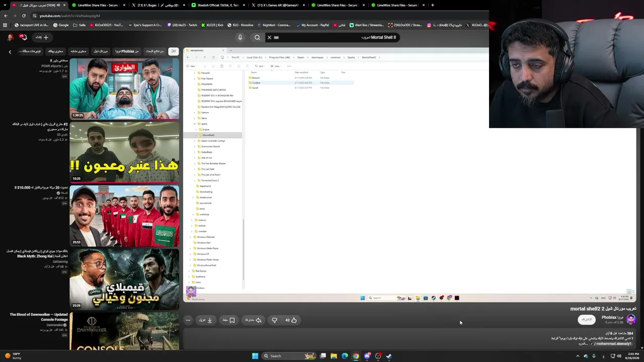Open the YouTube account avatar menu

tap(10, 37)
